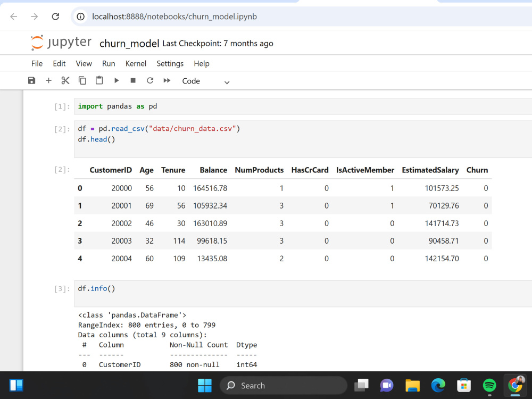The image size is (532, 399).
Task: Click the EstimatedSalary value 70129.76
Action: 444,206
